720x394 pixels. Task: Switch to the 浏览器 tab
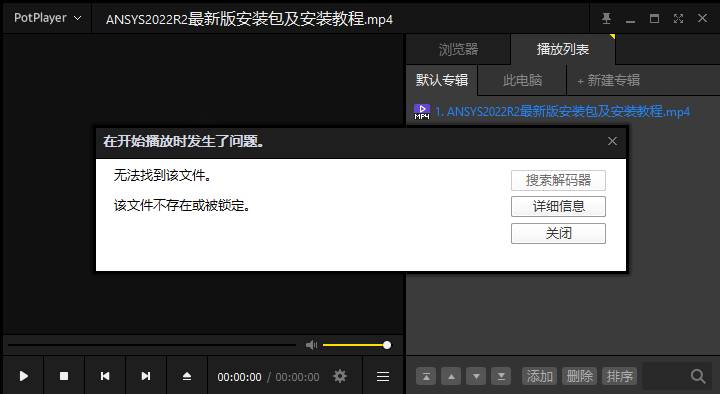(x=458, y=49)
